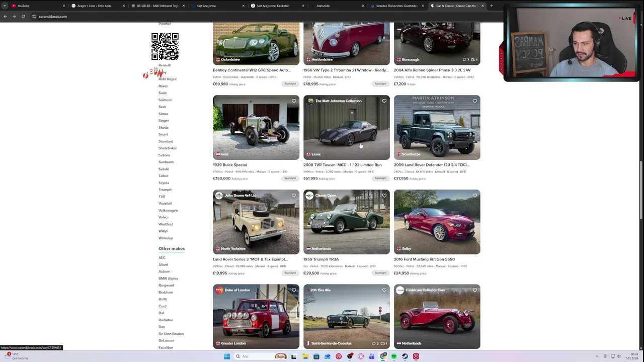Open the TVR Tuscan MK3 photo
The height and width of the screenshot is (362, 644).
click(x=347, y=127)
